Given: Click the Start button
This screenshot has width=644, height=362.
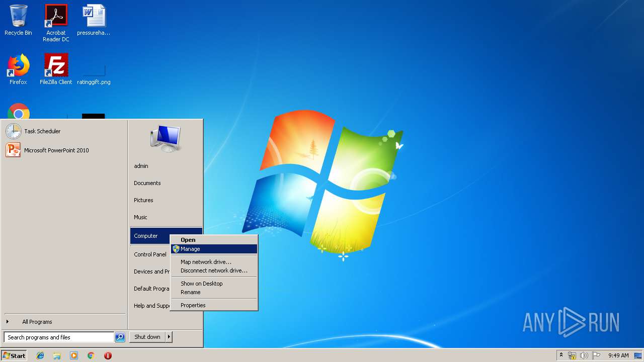Looking at the screenshot, I should [14, 355].
